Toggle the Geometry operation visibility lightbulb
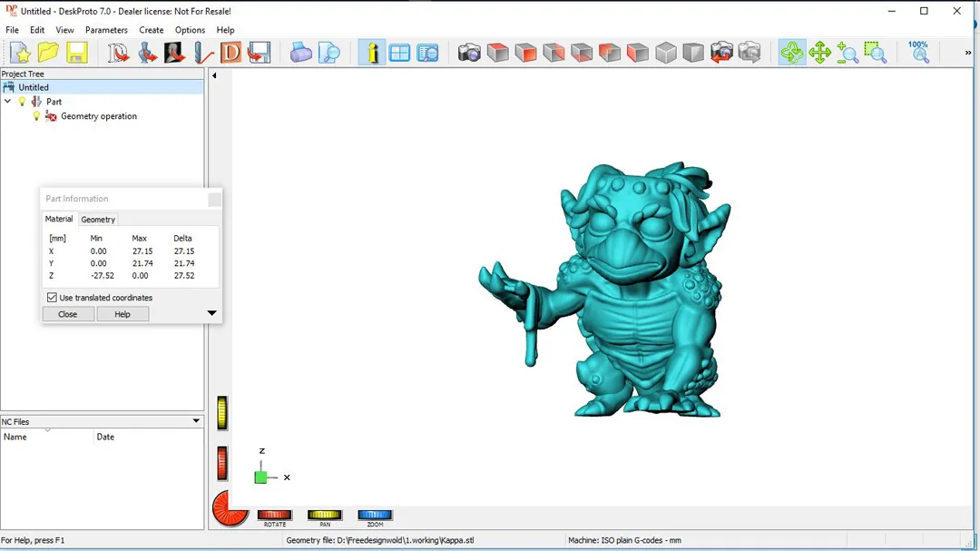Viewport: 980px width, 551px height. click(x=36, y=115)
